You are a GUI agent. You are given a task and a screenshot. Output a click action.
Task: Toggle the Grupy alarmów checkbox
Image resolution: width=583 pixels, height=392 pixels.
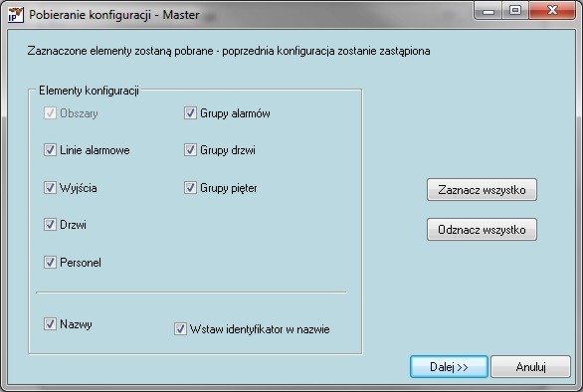[190, 113]
